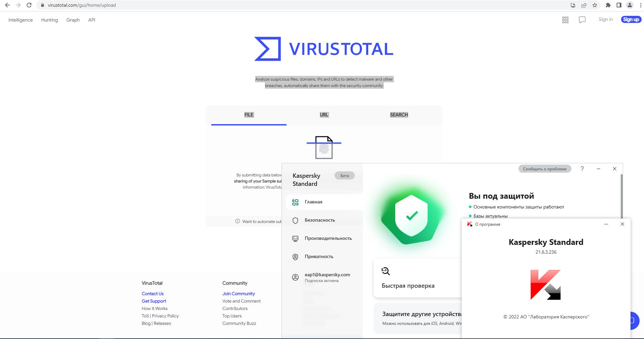Go forward in the browser
The height and width of the screenshot is (339, 644).
click(x=18, y=5)
